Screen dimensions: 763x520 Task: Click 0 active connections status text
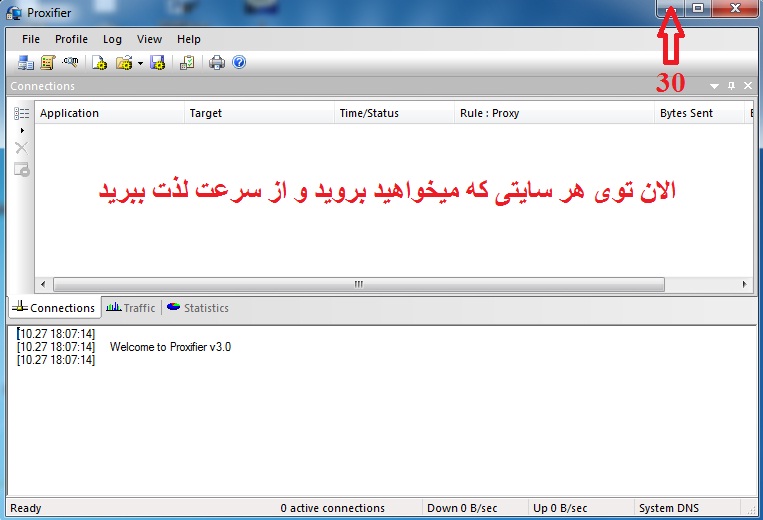click(332, 508)
